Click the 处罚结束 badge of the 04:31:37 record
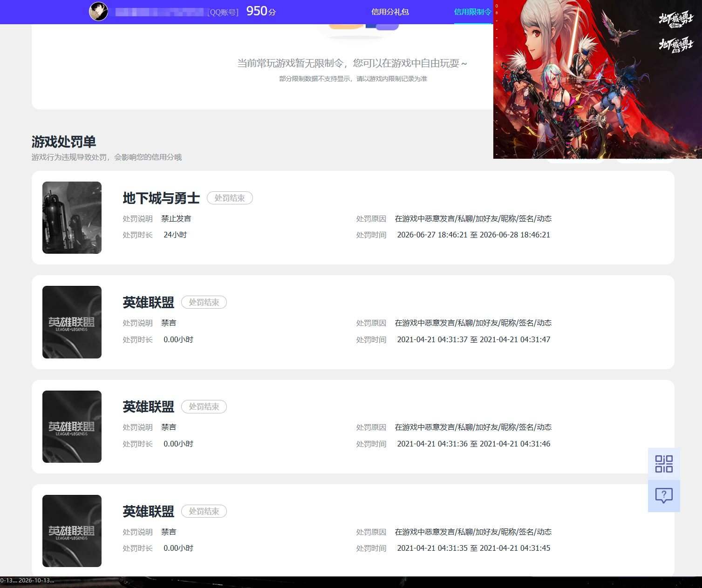The width and height of the screenshot is (702, 588). click(x=204, y=302)
